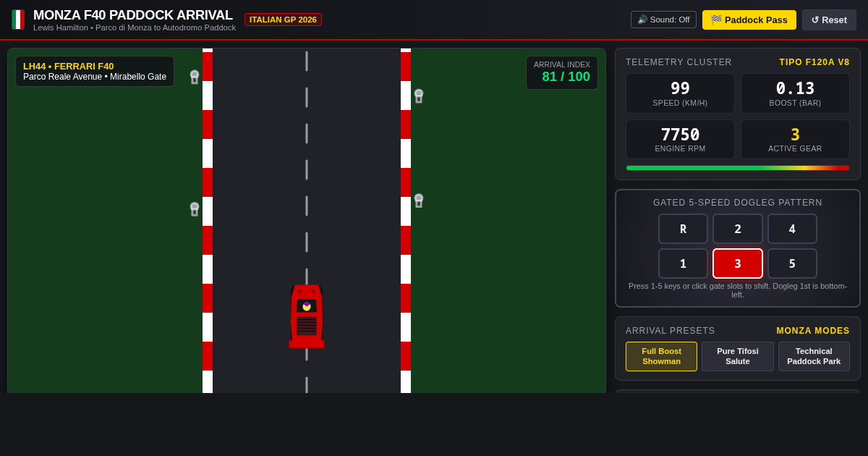Click the GATED 5-SPEED DOGLEG PATTERN heading
Screen dimensions: 868x456
pos(738,203)
